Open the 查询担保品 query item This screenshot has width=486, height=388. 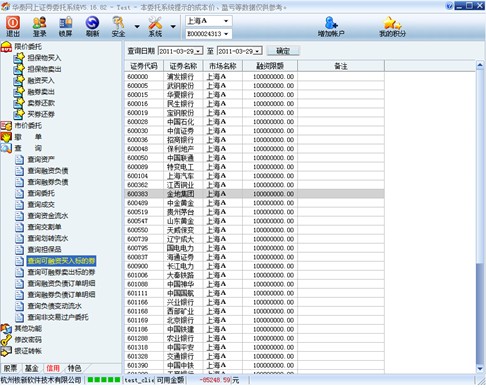[x=44, y=250]
